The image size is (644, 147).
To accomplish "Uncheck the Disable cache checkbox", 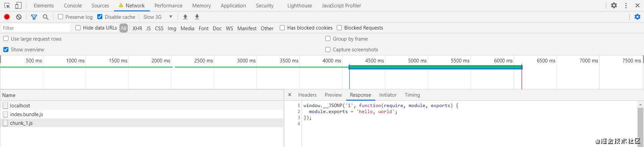I will pyautogui.click(x=100, y=17).
